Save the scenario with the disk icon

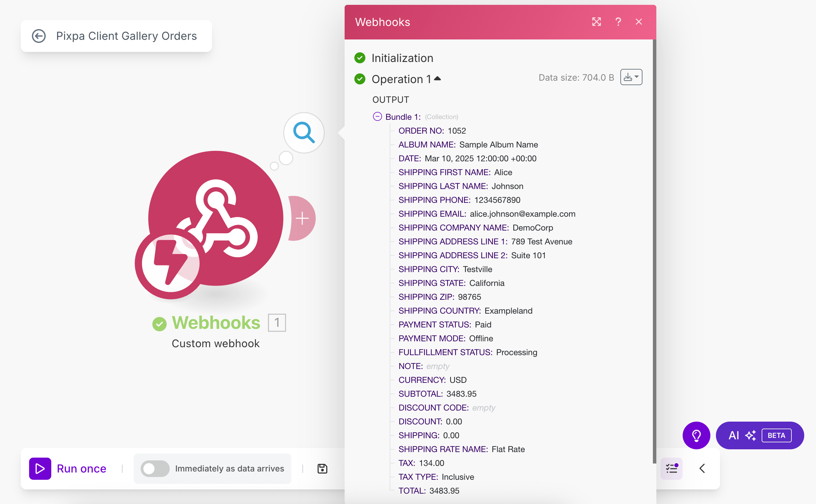click(322, 469)
